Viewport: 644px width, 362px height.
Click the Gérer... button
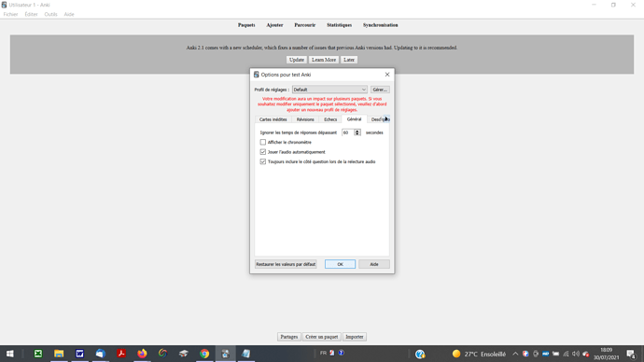coord(380,90)
